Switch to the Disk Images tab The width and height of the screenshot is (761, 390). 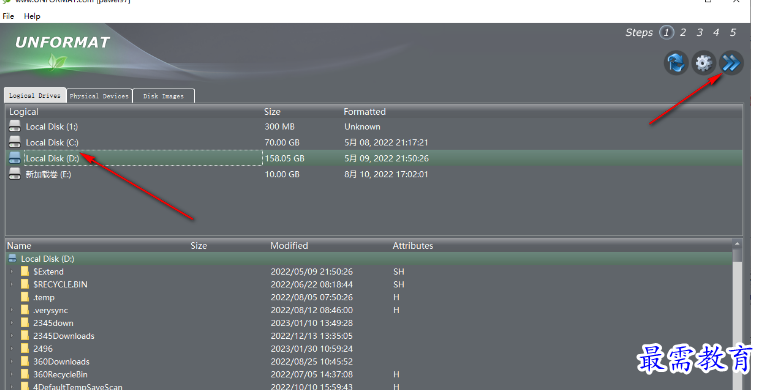point(164,96)
